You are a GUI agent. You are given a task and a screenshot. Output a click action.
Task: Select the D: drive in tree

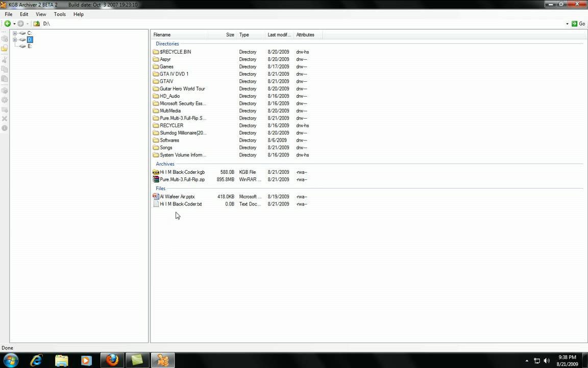(x=30, y=39)
